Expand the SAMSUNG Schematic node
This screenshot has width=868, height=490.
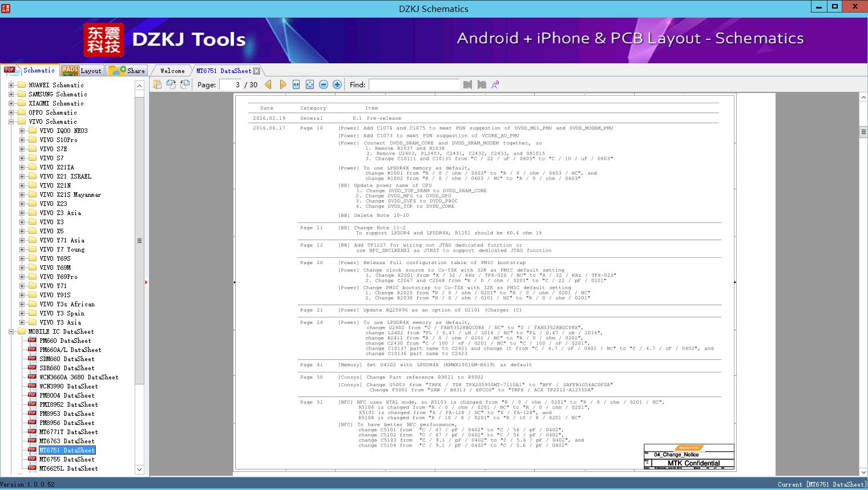(11, 94)
